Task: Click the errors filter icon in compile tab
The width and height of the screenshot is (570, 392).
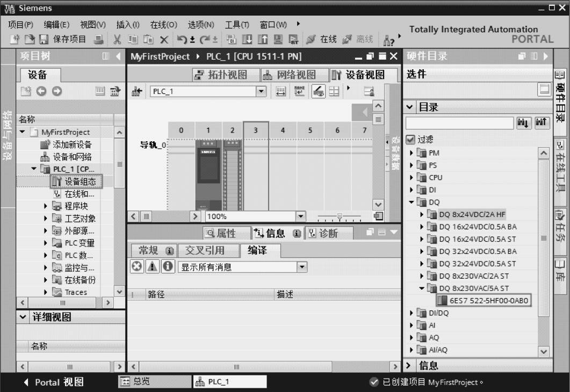Action: [x=136, y=267]
